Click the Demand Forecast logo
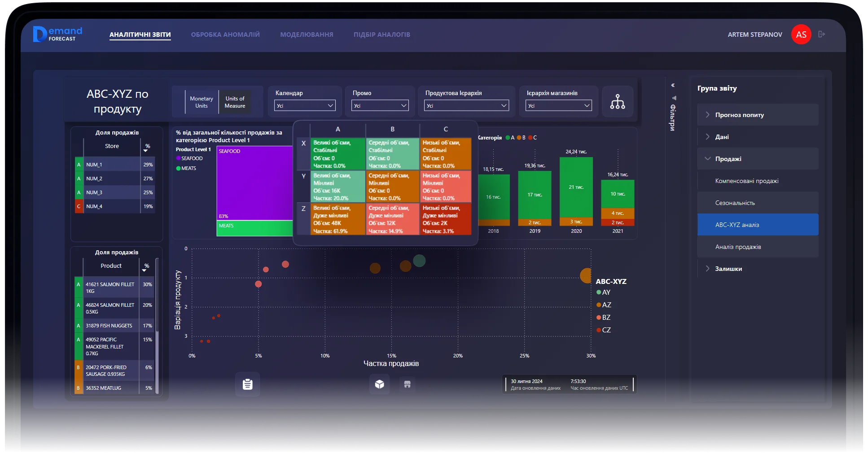This screenshot has width=868, height=453. 58,34
